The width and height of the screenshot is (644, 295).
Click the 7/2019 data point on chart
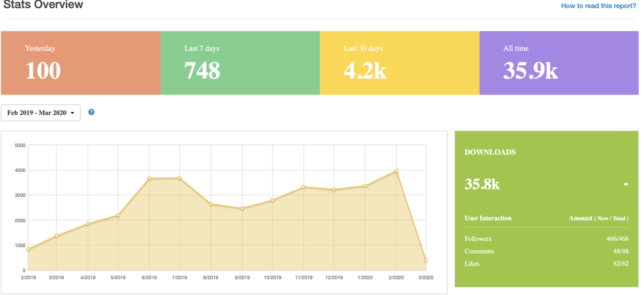pos(180,178)
